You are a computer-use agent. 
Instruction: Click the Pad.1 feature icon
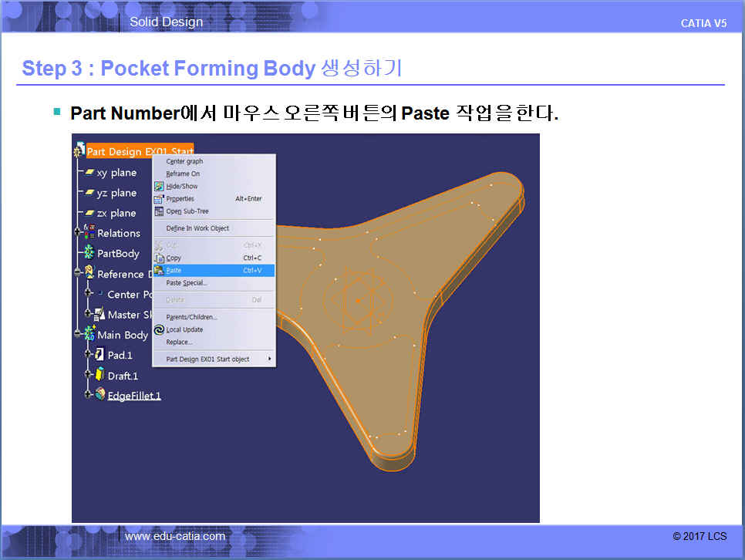pyautogui.click(x=99, y=355)
